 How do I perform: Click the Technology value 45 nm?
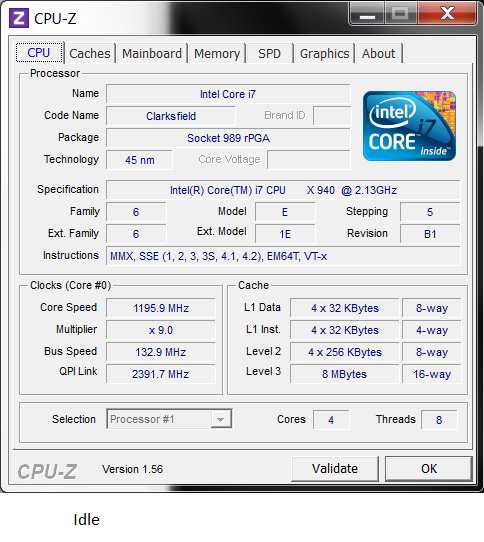coord(139,160)
